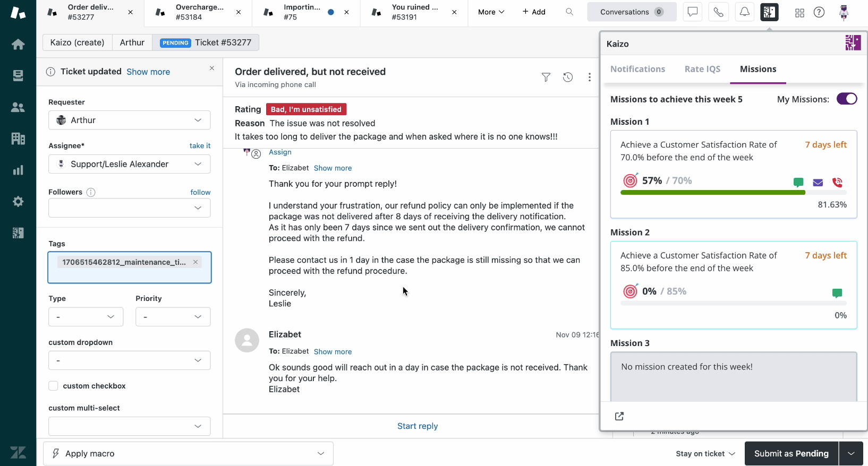Close the Order delivered #53277 tab
Image resolution: width=868 pixels, height=466 pixels.
(x=131, y=12)
